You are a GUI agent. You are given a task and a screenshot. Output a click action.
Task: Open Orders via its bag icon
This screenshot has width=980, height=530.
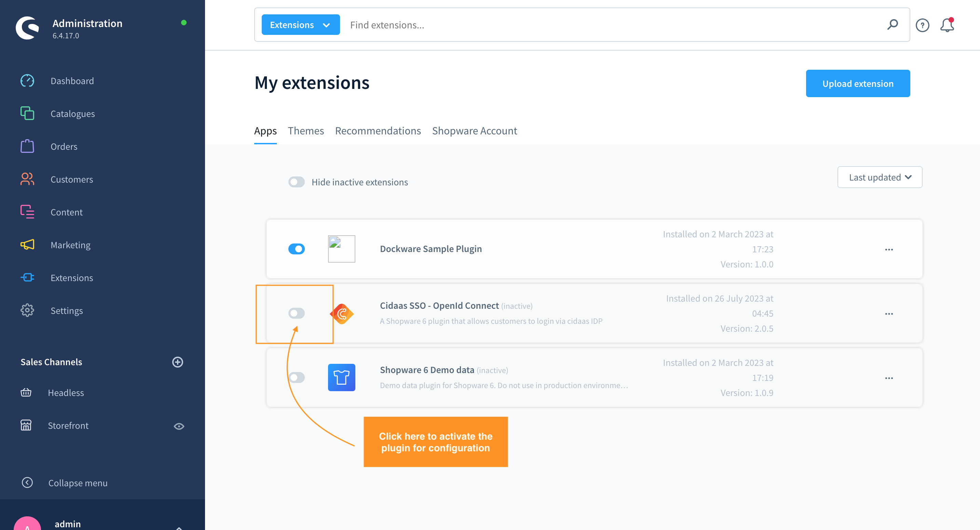(27, 146)
